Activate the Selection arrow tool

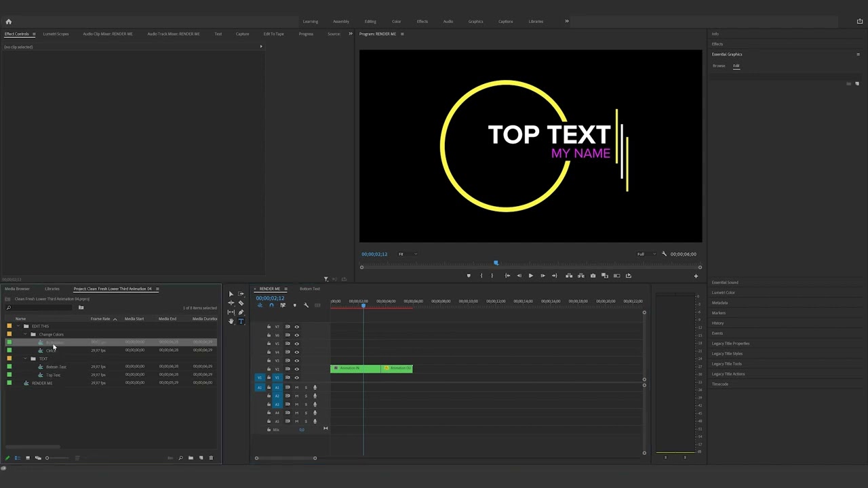231,294
